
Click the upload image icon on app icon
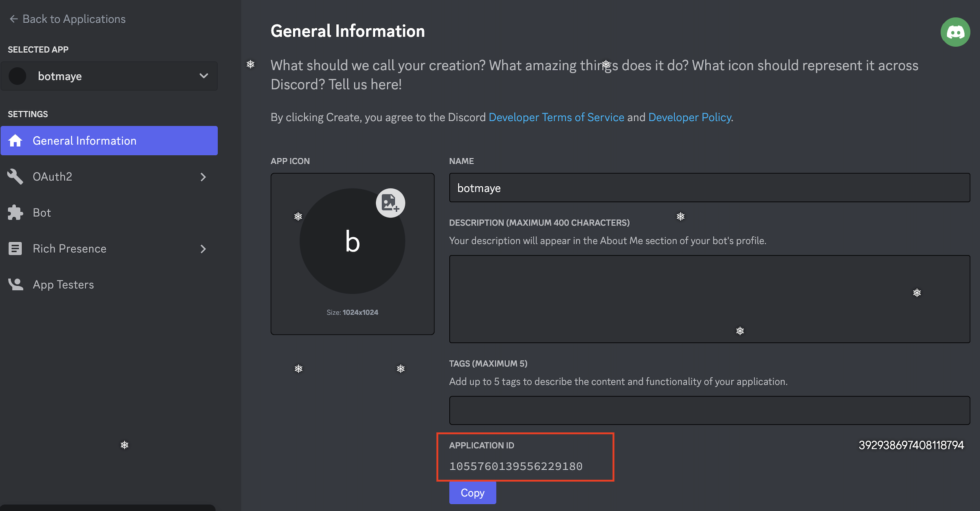(x=390, y=203)
